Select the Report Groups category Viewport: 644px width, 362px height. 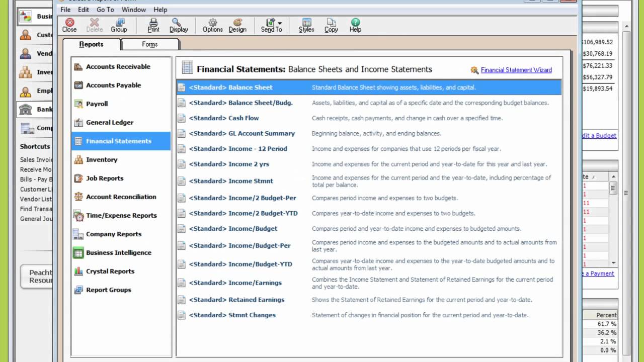coord(121,290)
